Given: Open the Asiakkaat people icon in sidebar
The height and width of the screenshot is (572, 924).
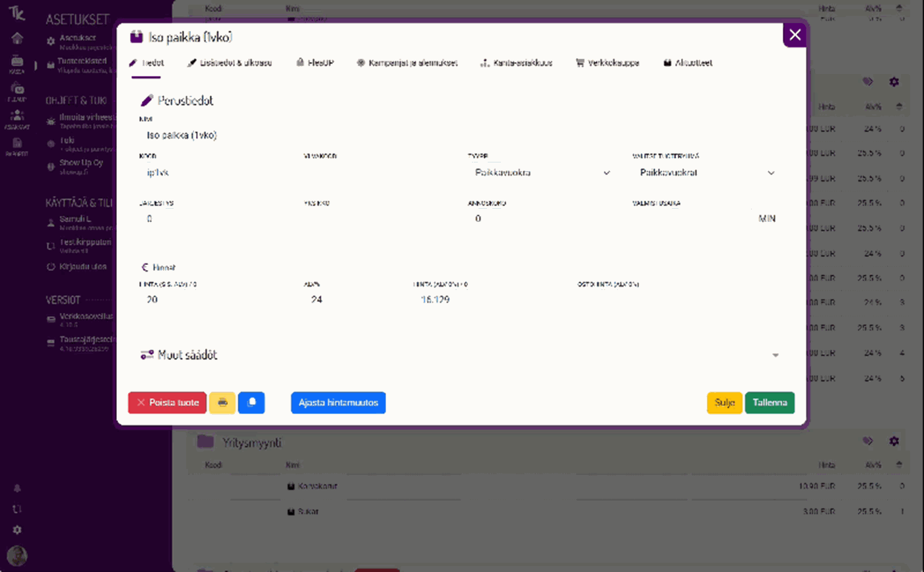Looking at the screenshot, I should pos(18,117).
